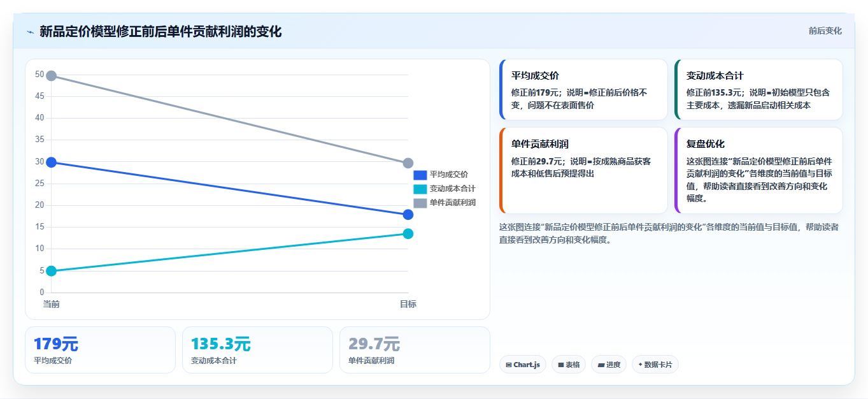Select the 平均成交价 info card title
Image resolution: width=868 pixels, height=399 pixels.
(x=535, y=75)
